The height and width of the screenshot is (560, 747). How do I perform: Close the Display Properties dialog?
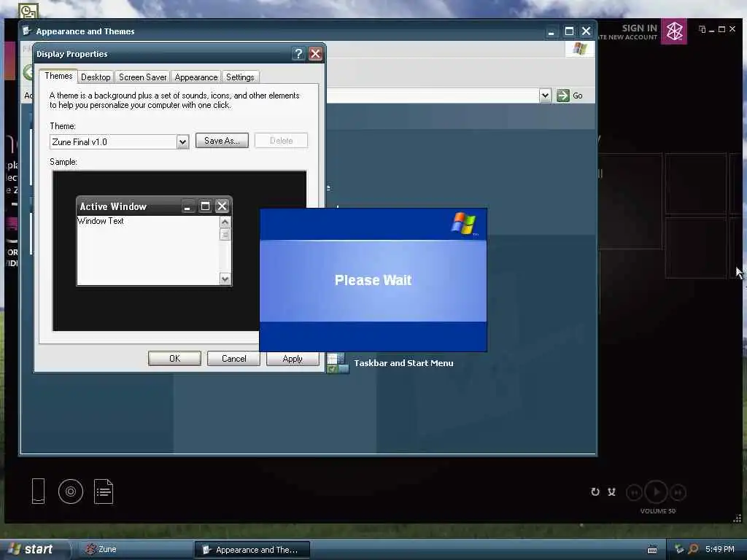[315, 54]
